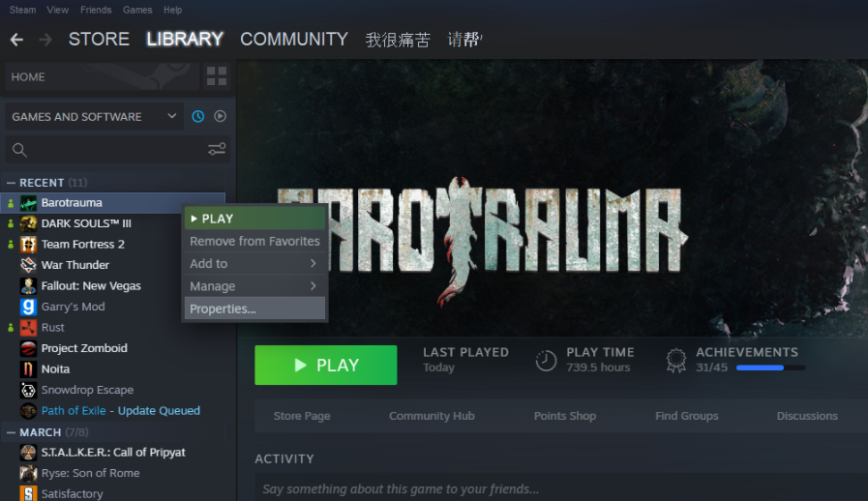Click Barotrauma game icon in list
The image size is (868, 501).
click(x=28, y=203)
